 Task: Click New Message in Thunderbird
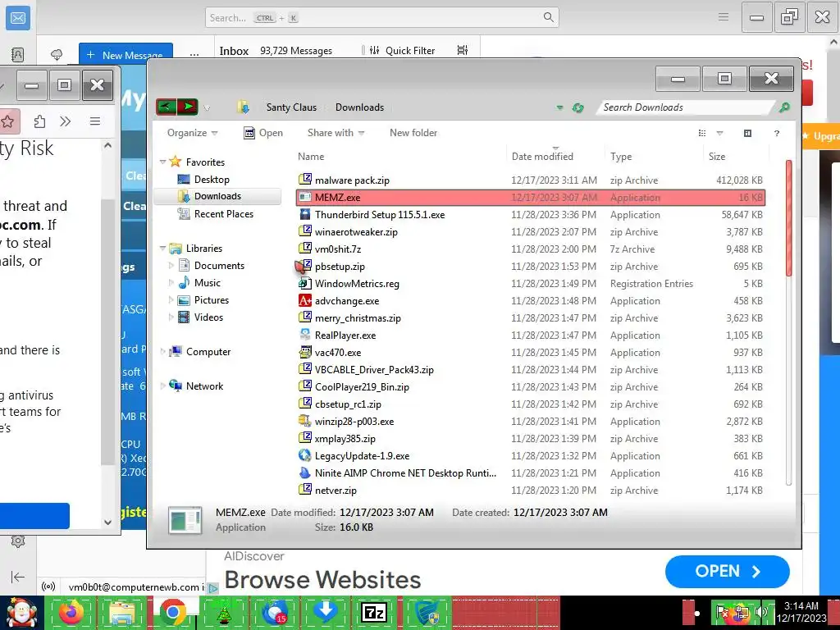pos(126,55)
